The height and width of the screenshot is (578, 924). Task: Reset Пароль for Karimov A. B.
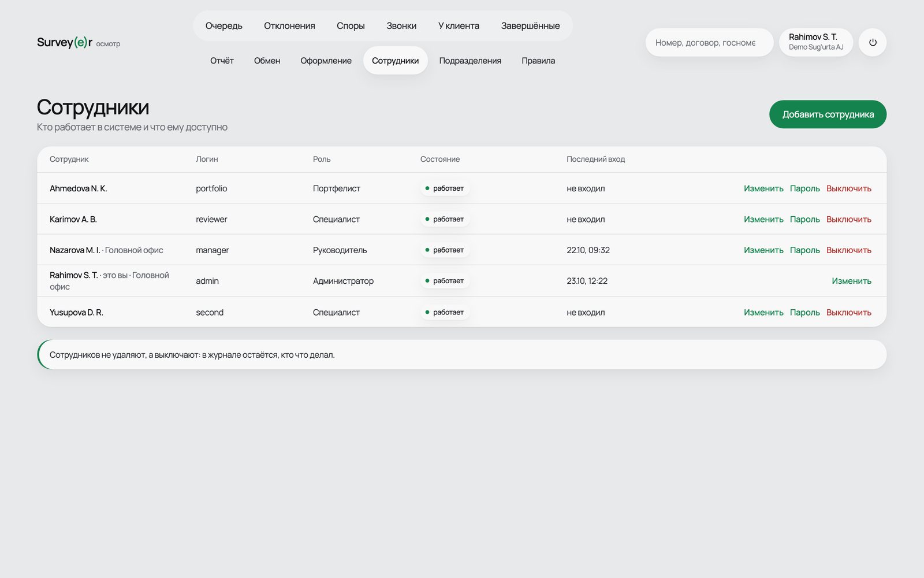pyautogui.click(x=804, y=219)
